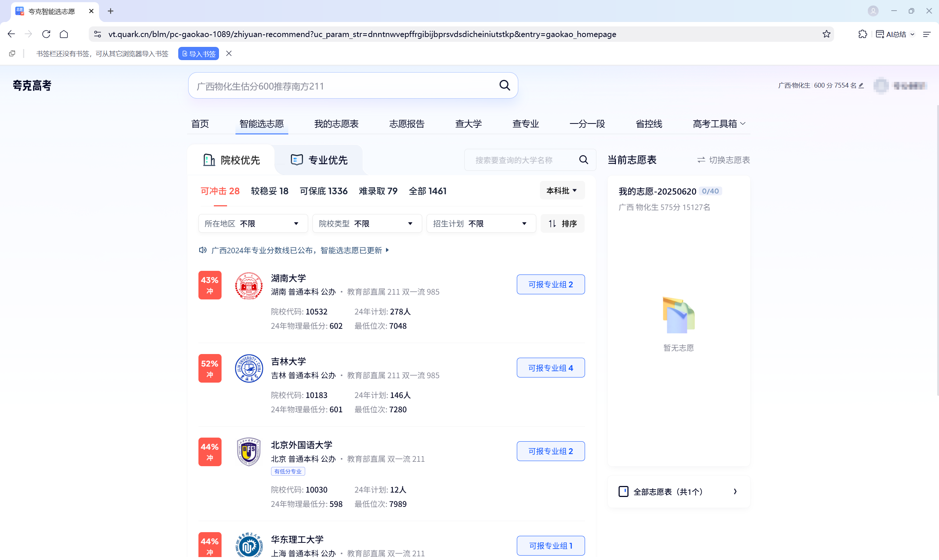
Task: Open the 本科批 batch dropdown
Action: coord(562,190)
